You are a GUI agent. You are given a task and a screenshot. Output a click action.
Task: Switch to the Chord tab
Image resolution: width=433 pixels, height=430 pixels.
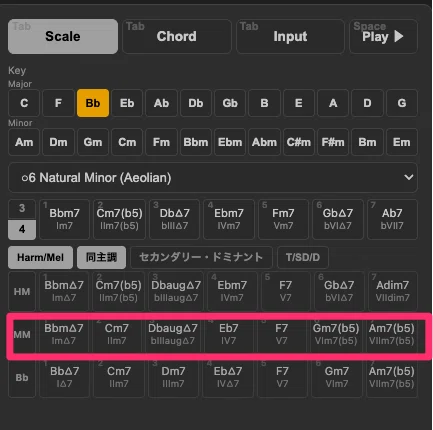(x=177, y=36)
